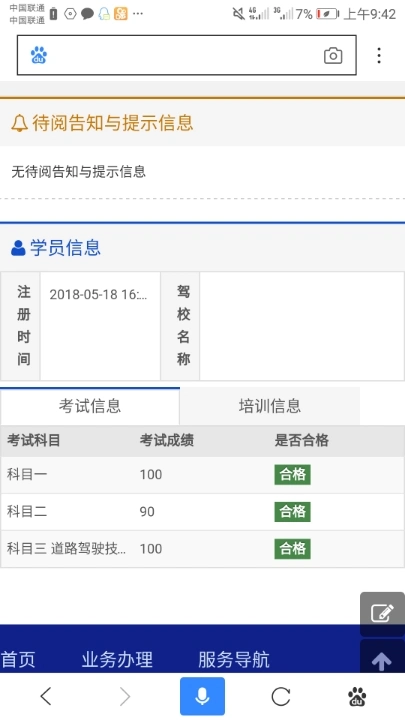This screenshot has width=405, height=720.
Task: Open 服务导航 in the footer navigation
Action: click(234, 659)
